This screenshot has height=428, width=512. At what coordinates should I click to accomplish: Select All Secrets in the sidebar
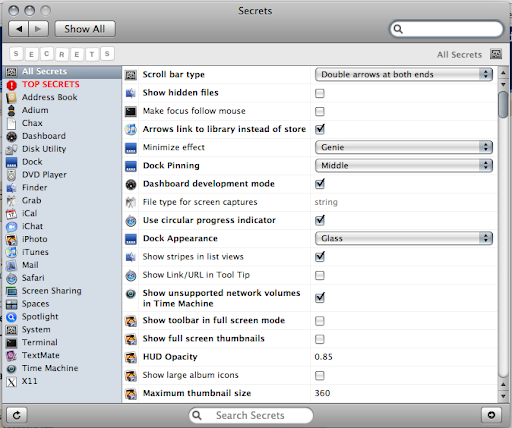62,72
